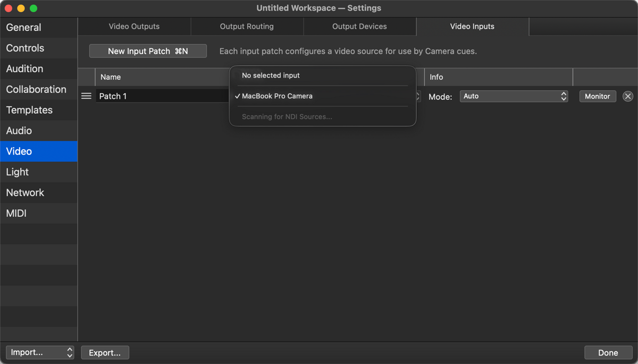
Task: Remove Patch 1 with the X icon
Action: 628,96
